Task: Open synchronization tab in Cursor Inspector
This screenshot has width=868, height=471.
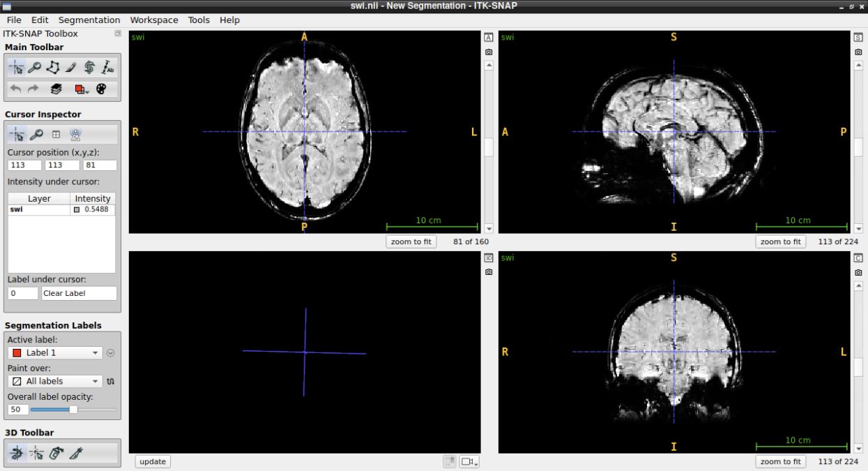Action: pyautogui.click(x=75, y=135)
